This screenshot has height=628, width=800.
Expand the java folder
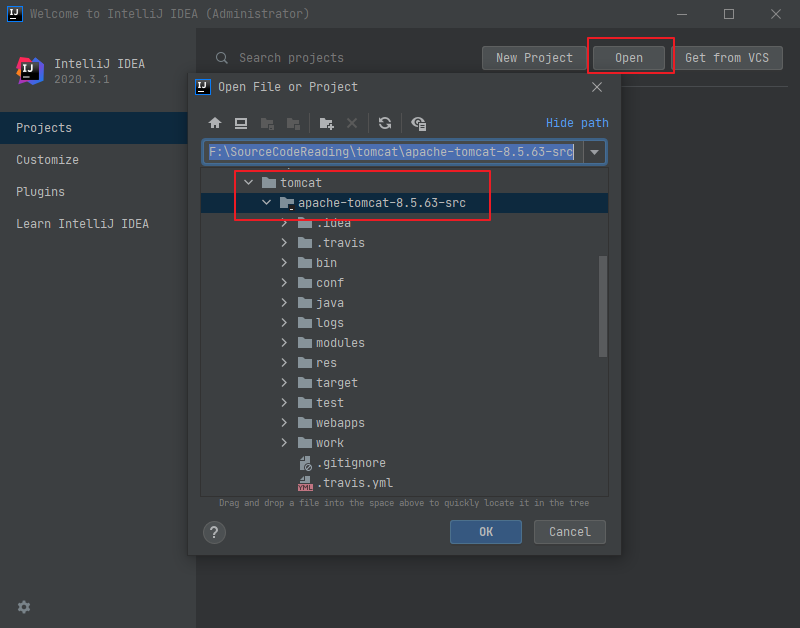[x=284, y=303]
